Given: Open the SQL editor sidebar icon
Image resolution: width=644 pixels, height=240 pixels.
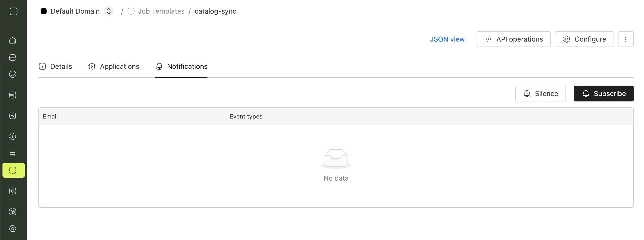Looking at the screenshot, I should (x=13, y=95).
